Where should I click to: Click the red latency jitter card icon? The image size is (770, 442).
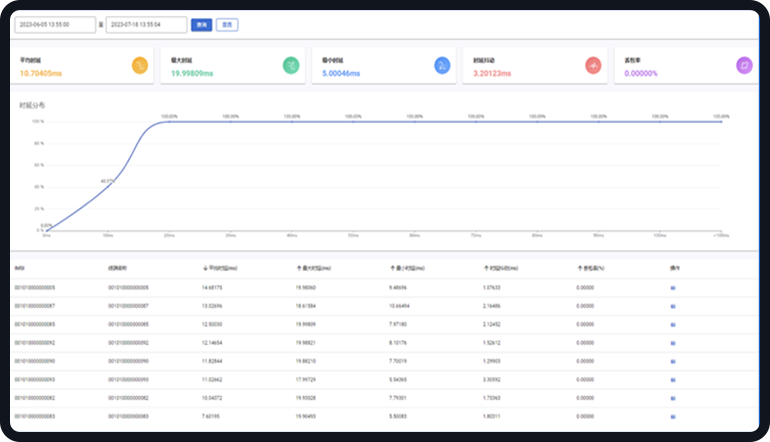point(593,66)
